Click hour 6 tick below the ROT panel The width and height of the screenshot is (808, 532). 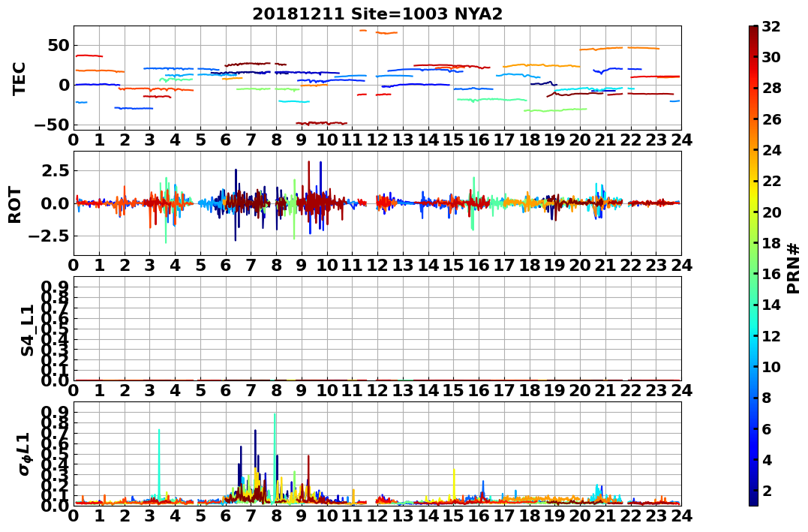pos(226,265)
